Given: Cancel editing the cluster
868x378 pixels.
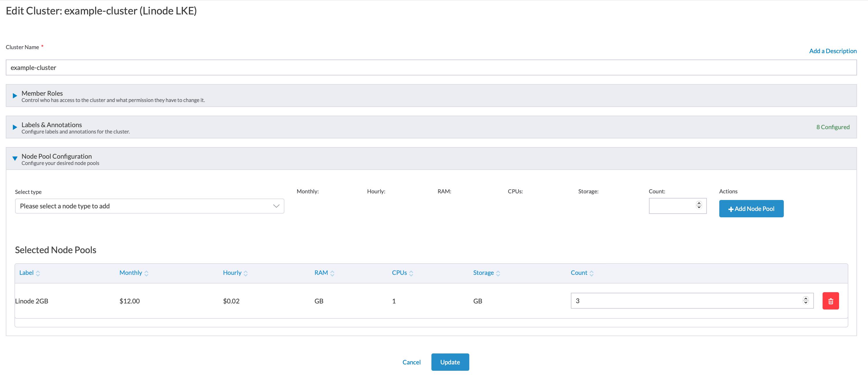Looking at the screenshot, I should (x=411, y=362).
